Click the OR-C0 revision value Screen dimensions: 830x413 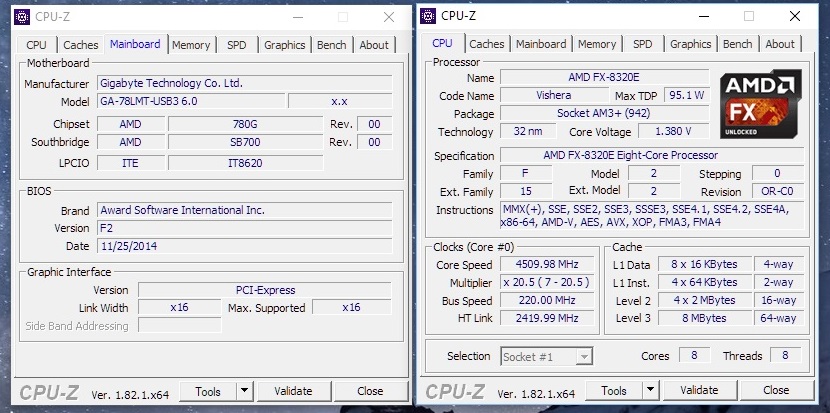click(778, 192)
